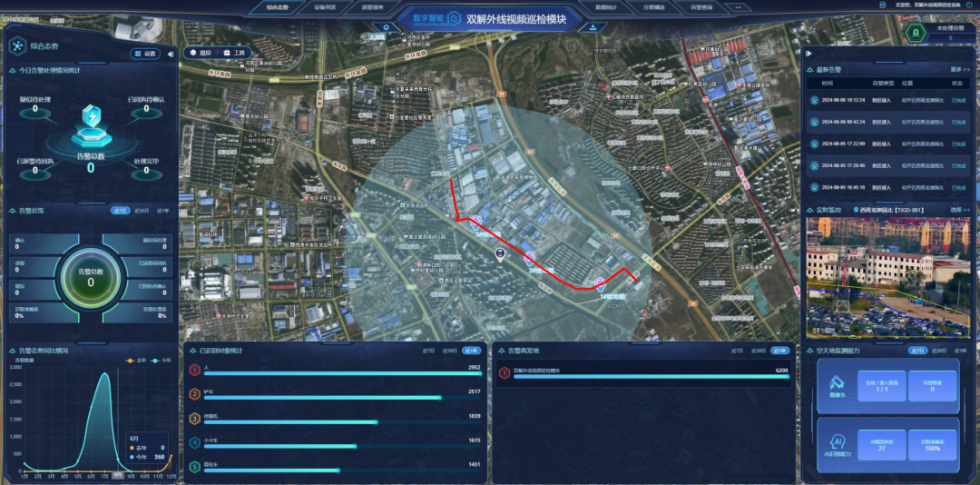Click the icon for the 2024-08-05 17:22:09 alarm
Screen dimensions: 980x485
pos(814,144)
